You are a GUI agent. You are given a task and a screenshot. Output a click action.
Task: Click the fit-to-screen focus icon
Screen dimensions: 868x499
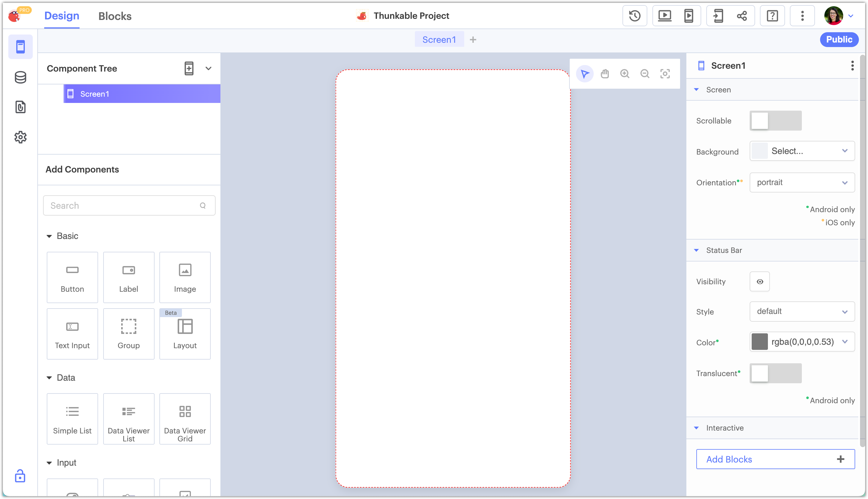click(x=665, y=74)
